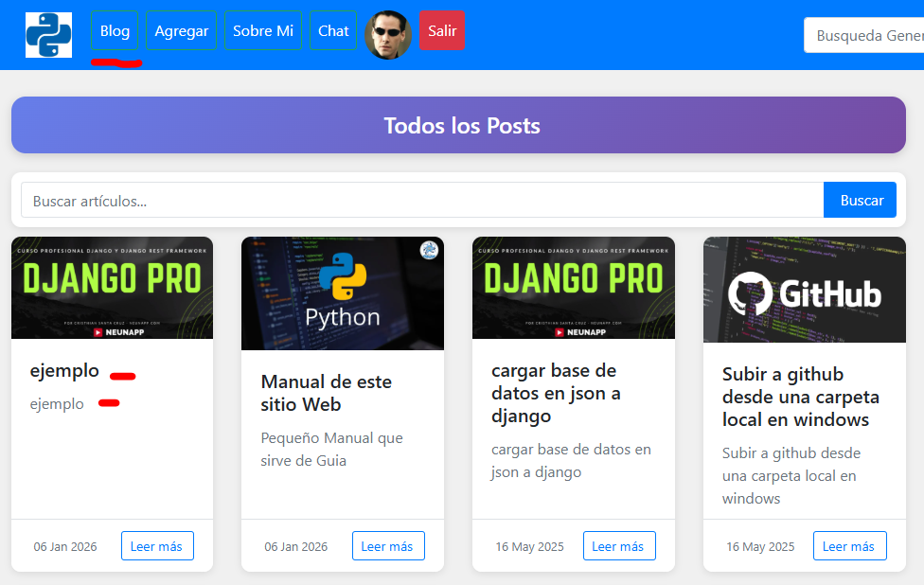Go to the Agregar page

181,31
